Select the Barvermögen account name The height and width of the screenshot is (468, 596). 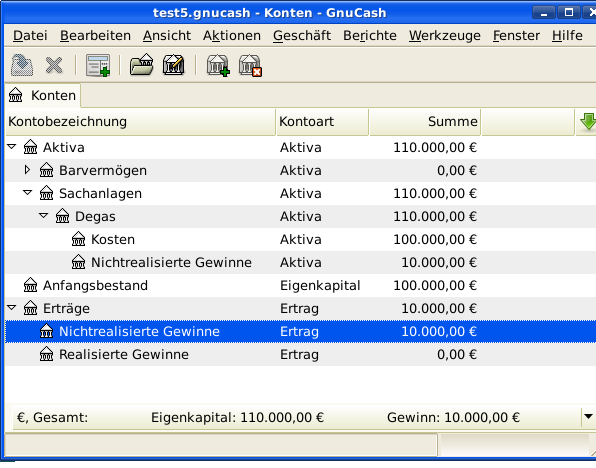pos(103,171)
